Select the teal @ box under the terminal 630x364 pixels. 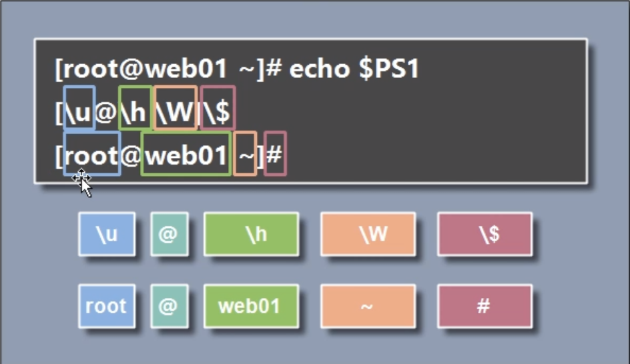[170, 235]
